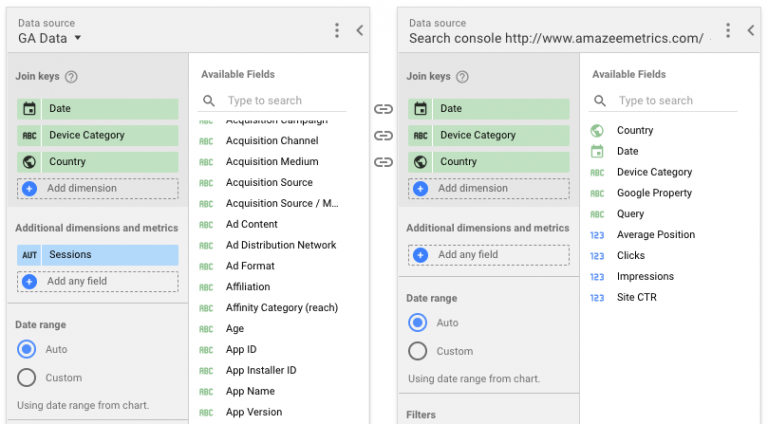Select Date join key in Search console
The height and width of the screenshot is (424, 768).
489,109
